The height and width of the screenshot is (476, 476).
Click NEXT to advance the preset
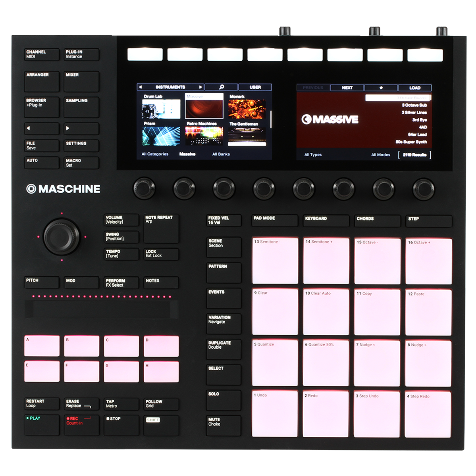(346, 87)
